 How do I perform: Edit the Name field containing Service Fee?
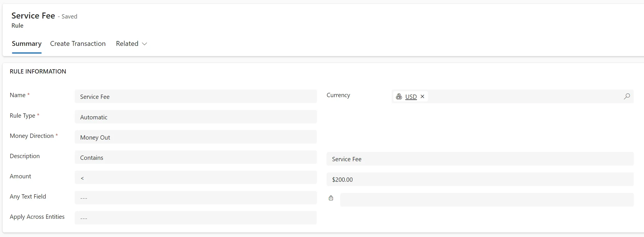(x=196, y=97)
